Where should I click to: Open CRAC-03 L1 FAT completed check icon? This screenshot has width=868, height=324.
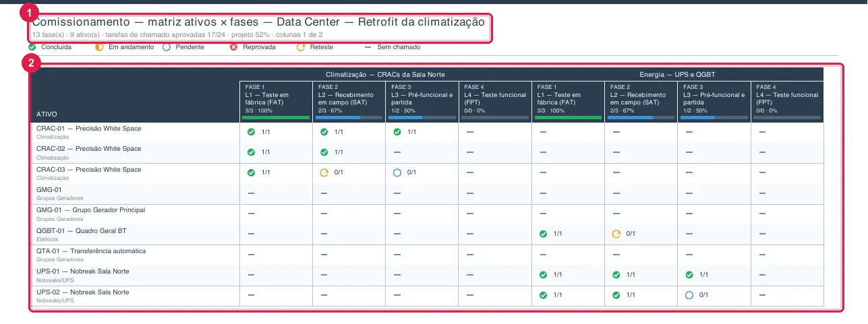[x=252, y=172]
